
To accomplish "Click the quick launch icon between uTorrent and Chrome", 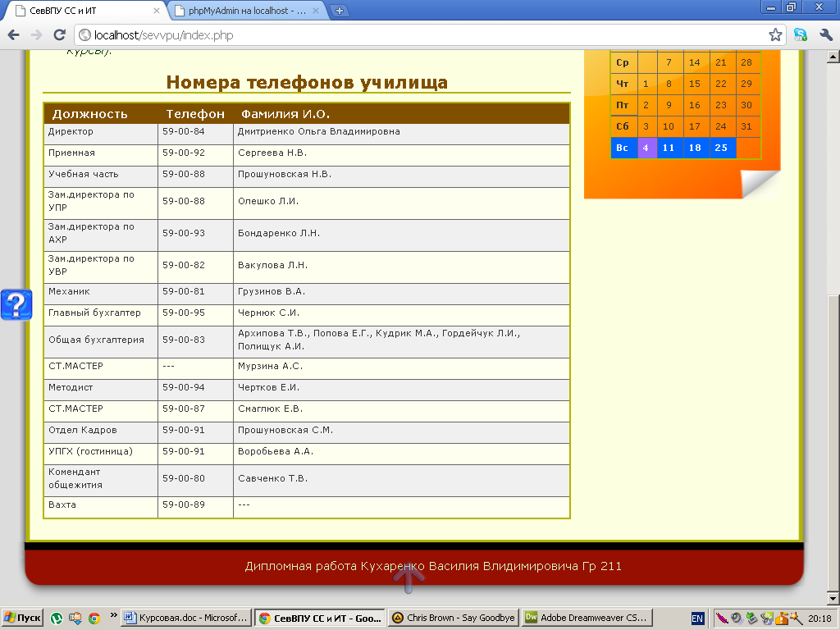I will click(75, 619).
